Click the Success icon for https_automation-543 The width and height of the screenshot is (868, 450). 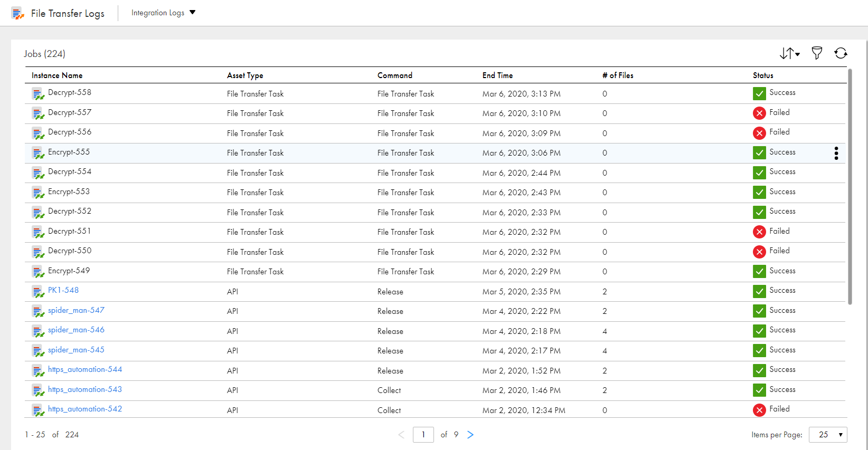coord(759,390)
